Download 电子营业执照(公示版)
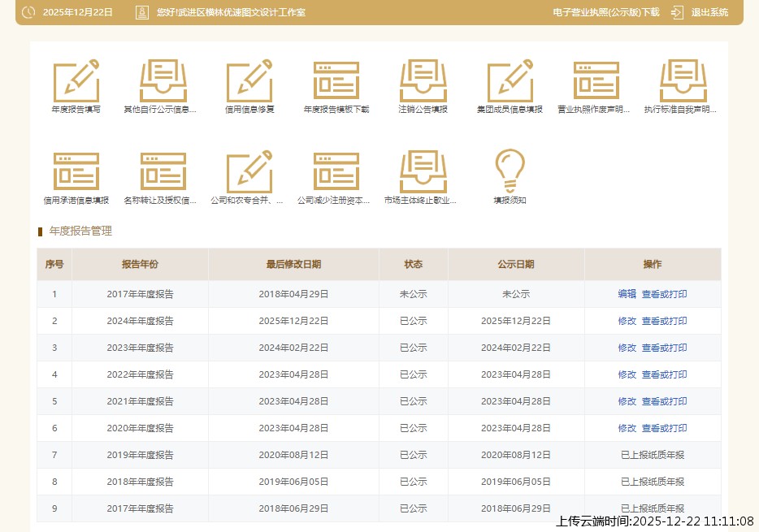 [605, 12]
